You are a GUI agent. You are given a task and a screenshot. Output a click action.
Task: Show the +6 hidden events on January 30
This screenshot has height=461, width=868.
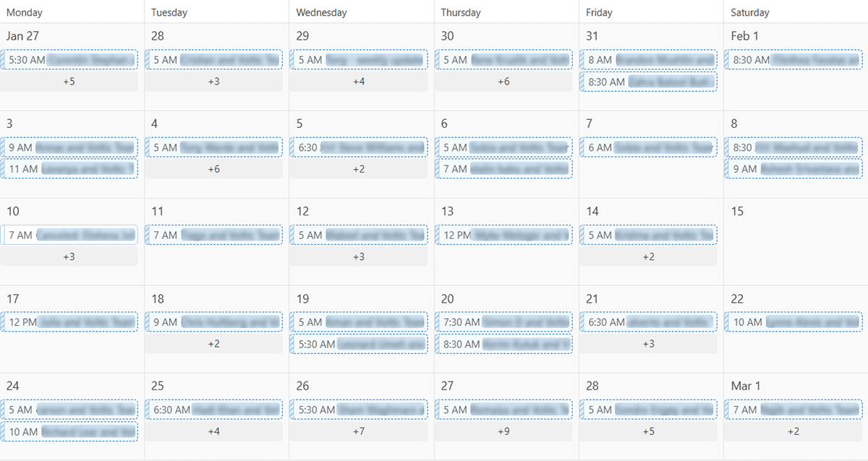click(503, 82)
